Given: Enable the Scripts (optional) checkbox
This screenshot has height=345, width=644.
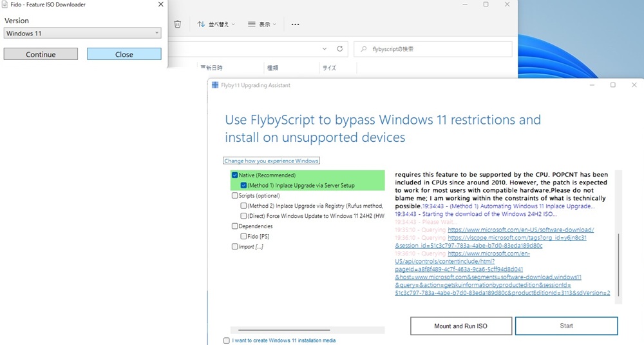Looking at the screenshot, I should (234, 195).
